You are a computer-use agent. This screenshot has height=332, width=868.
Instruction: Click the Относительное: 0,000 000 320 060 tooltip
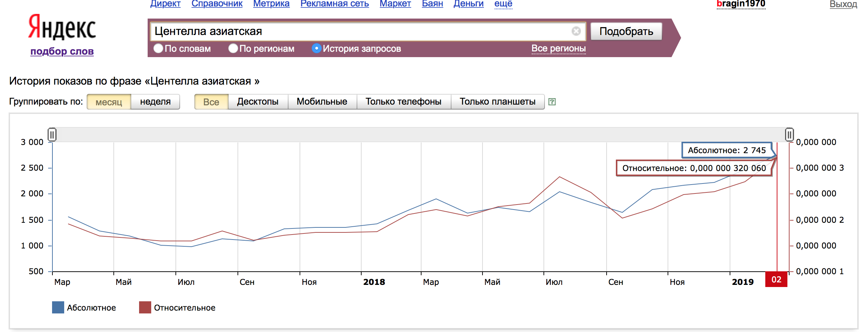tap(694, 168)
